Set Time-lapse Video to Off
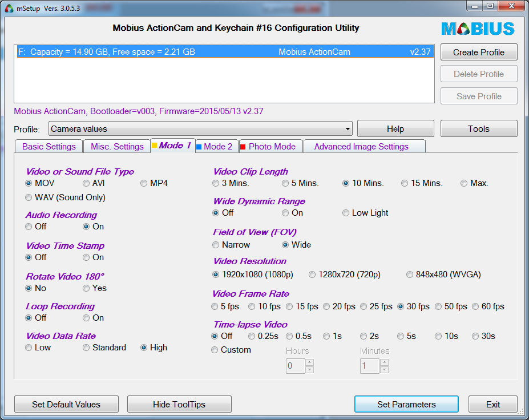 pyautogui.click(x=221, y=336)
